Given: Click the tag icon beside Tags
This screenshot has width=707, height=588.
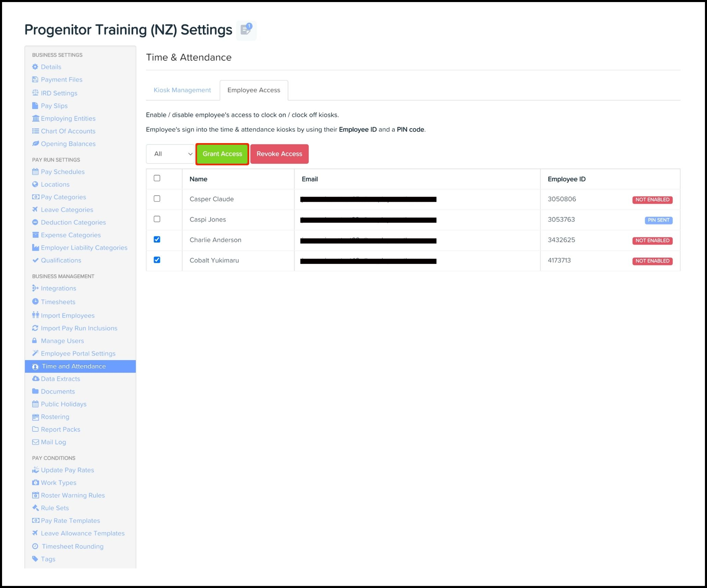Looking at the screenshot, I should coord(35,559).
